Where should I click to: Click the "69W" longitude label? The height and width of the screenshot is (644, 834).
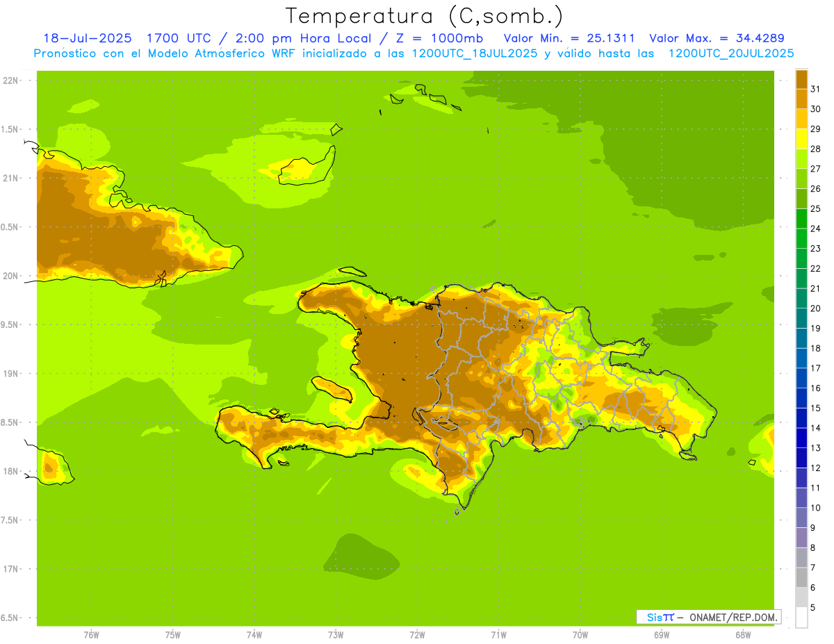coord(662,635)
